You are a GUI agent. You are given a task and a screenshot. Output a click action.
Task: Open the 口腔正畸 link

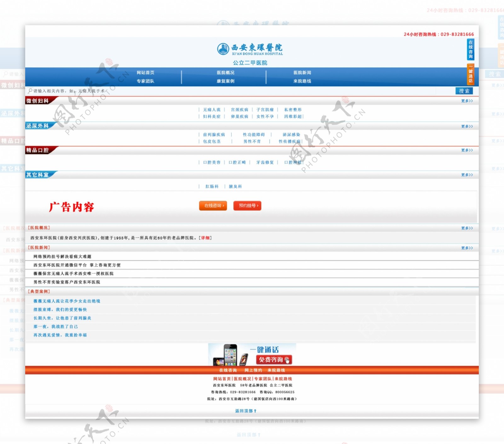click(237, 162)
